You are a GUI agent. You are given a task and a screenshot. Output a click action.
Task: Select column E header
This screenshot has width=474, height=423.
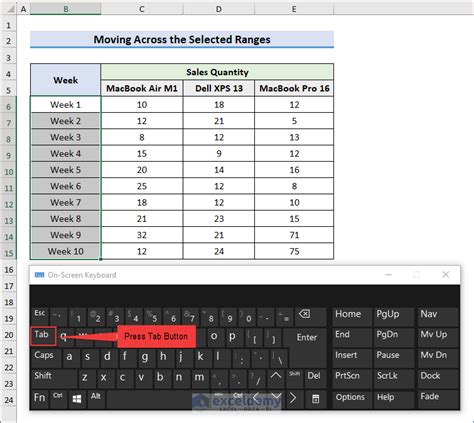(294, 9)
